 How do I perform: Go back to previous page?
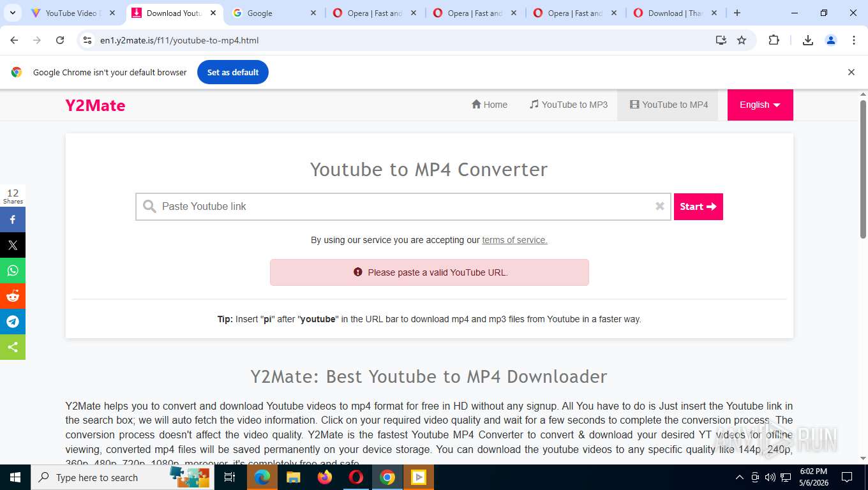click(x=14, y=40)
